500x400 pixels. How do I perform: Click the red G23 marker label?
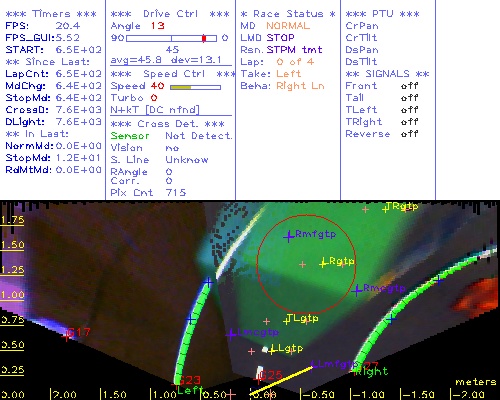point(191,380)
